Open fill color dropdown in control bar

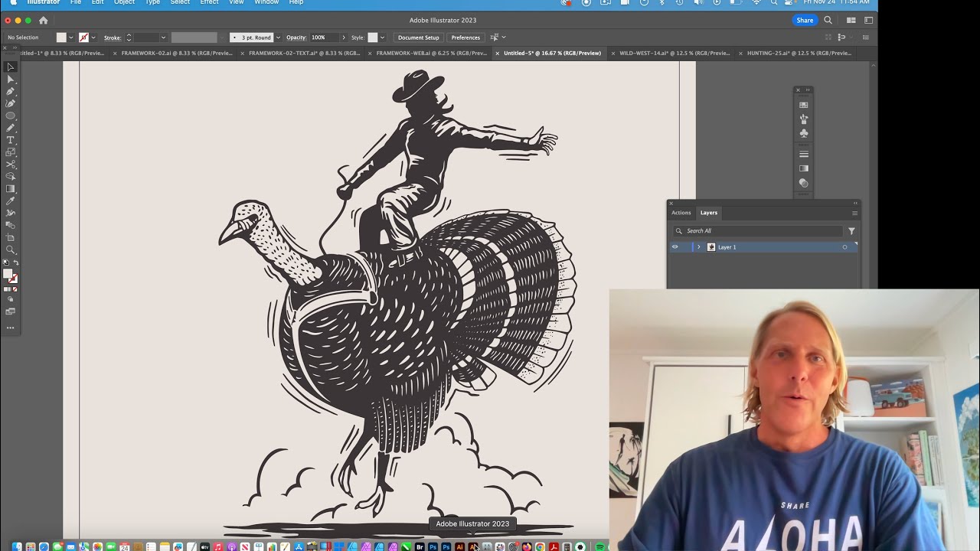pyautogui.click(x=71, y=37)
